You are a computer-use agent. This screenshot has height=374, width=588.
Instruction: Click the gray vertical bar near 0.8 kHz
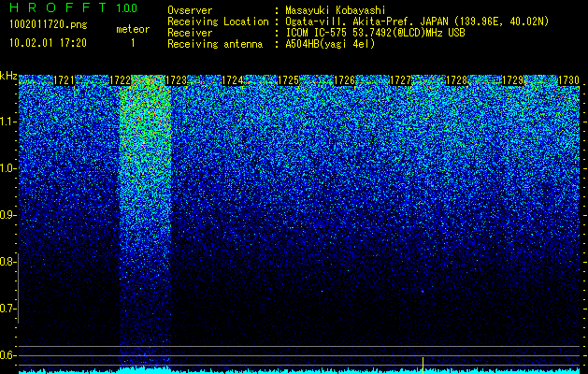pyautogui.click(x=18, y=288)
